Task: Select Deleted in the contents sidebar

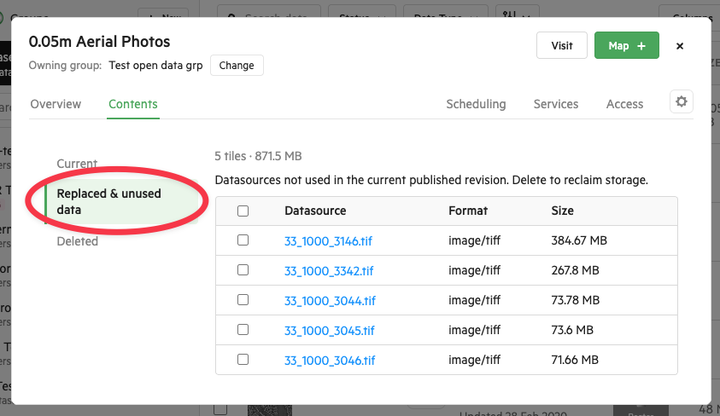Action: [x=77, y=242]
